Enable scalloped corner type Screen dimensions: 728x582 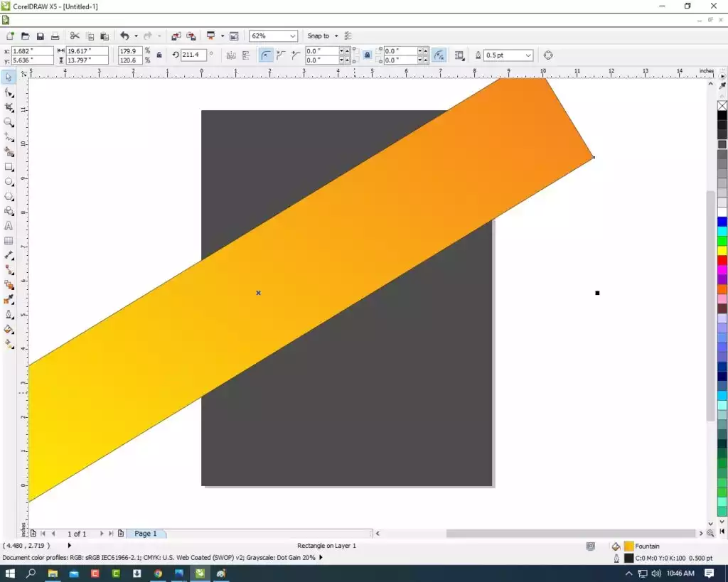[280, 55]
